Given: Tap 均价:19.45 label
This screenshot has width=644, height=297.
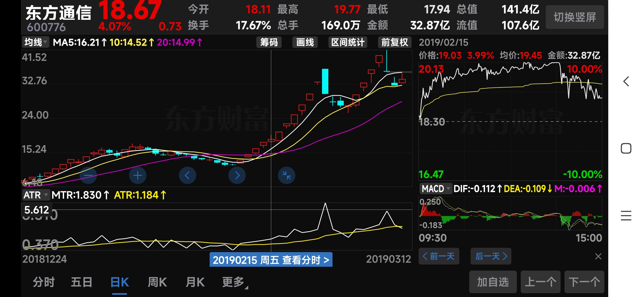Looking at the screenshot, I should (x=521, y=55).
